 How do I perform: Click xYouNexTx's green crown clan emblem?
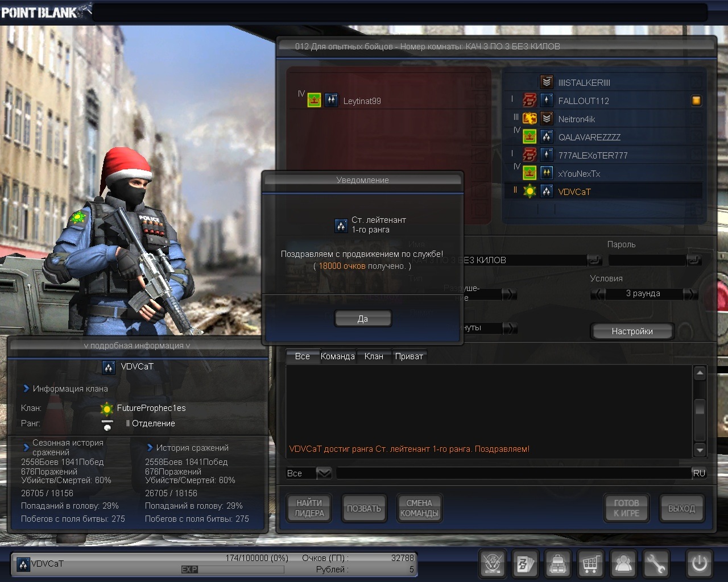tap(530, 173)
